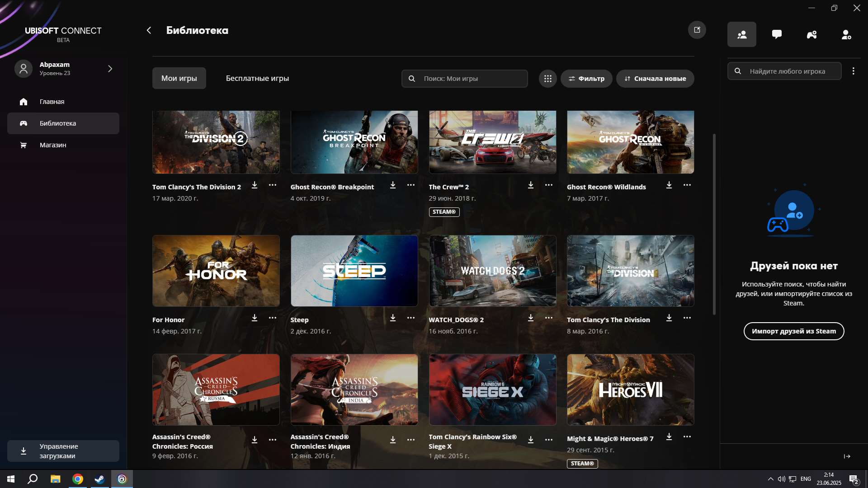This screenshot has height=488, width=868.
Task: Open Управление загрузками
Action: (x=63, y=450)
